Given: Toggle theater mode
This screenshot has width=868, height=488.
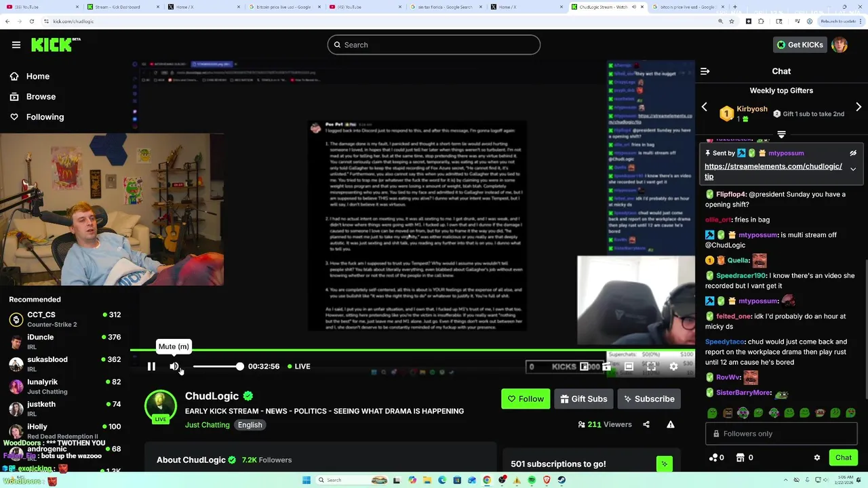Looking at the screenshot, I should 629,367.
